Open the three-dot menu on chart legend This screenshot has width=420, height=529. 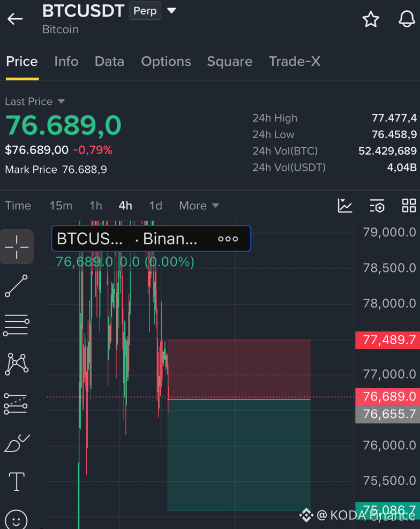click(x=228, y=239)
